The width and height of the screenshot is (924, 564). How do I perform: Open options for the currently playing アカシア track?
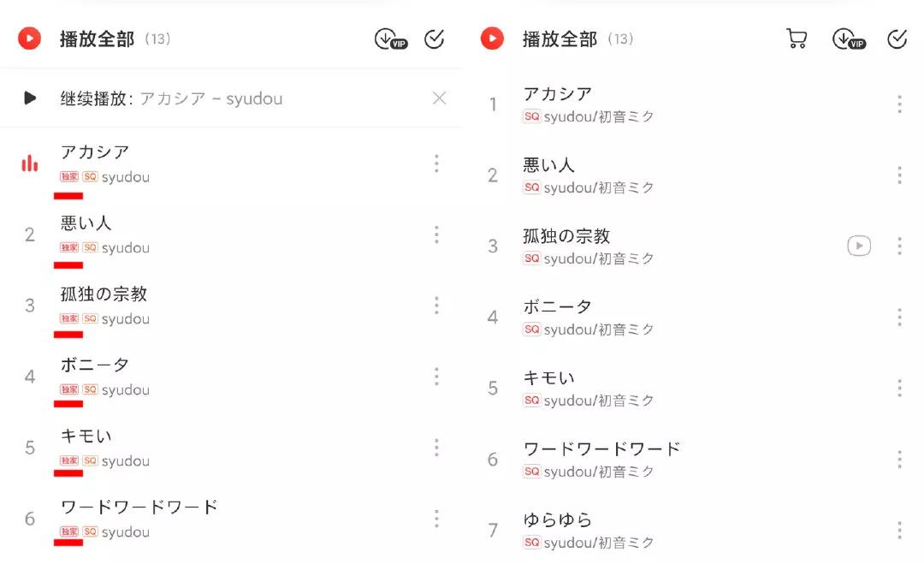[x=436, y=163]
